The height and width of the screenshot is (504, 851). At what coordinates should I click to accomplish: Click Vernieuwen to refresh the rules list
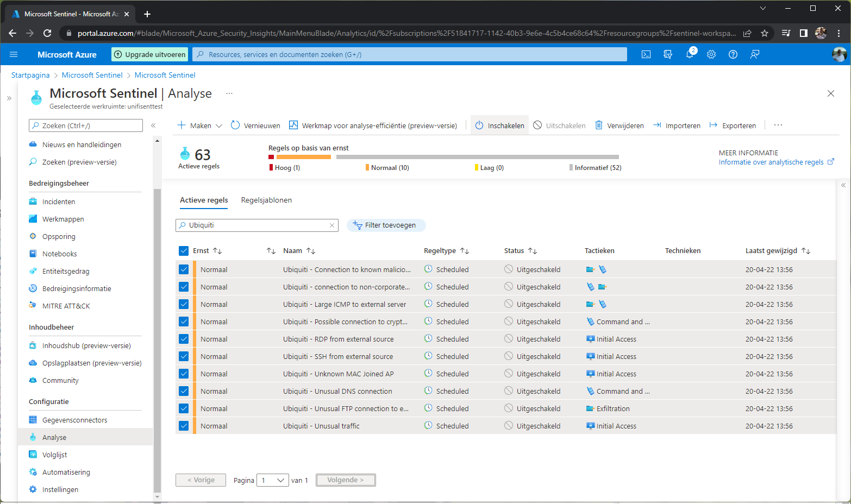255,125
